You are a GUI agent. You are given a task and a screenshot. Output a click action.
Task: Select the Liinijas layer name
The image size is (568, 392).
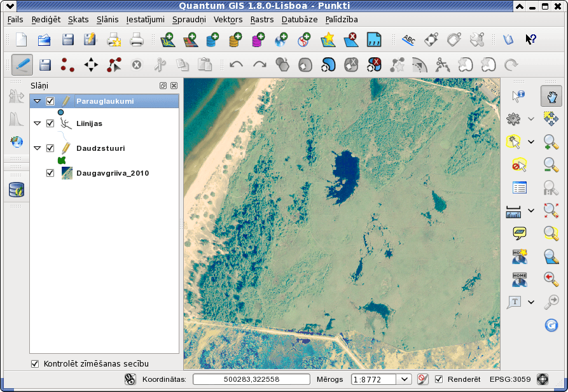[89, 123]
